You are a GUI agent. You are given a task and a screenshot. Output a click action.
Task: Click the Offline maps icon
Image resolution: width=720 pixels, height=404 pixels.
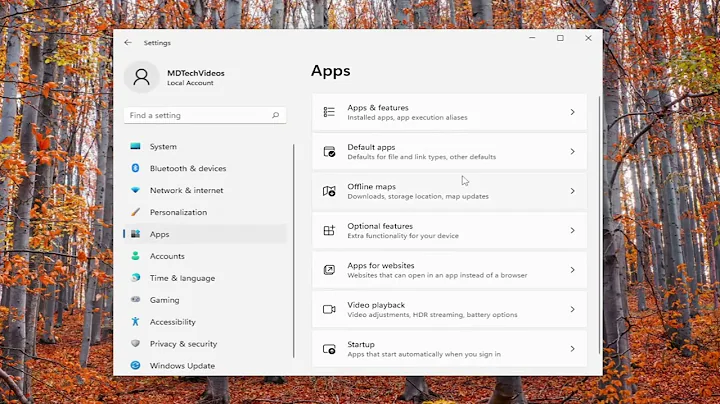[x=329, y=191]
